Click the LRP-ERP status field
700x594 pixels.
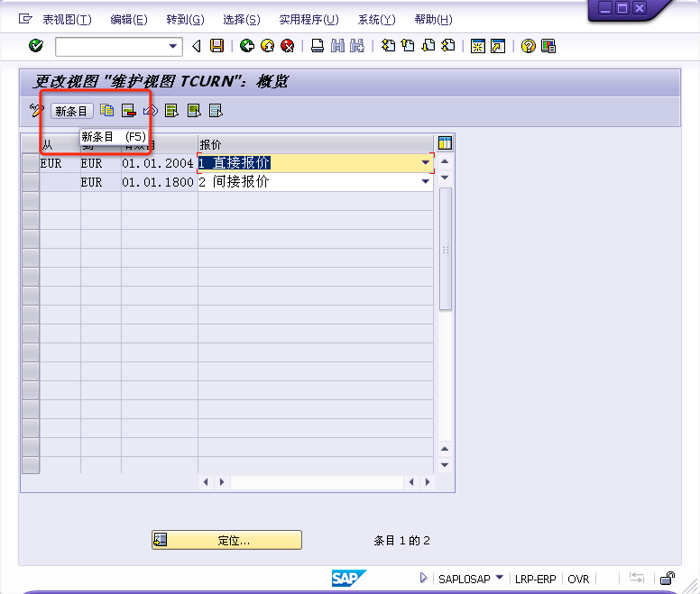535,579
